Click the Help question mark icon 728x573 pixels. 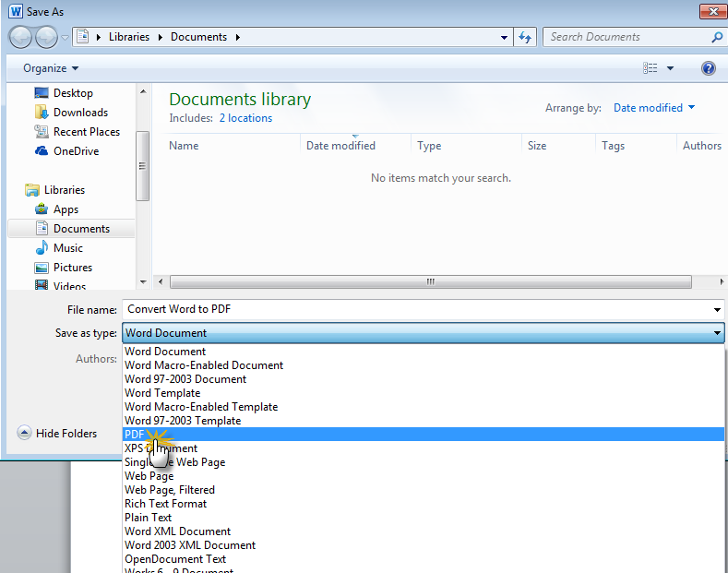tap(708, 68)
